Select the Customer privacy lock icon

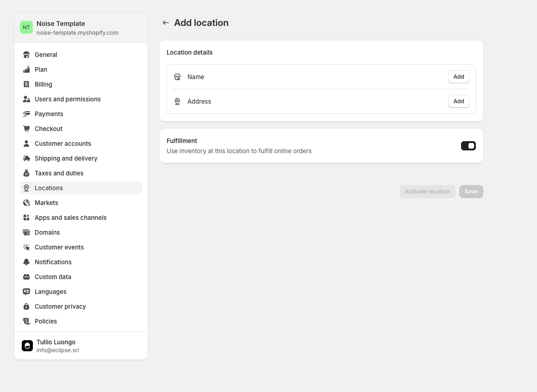pyautogui.click(x=26, y=306)
